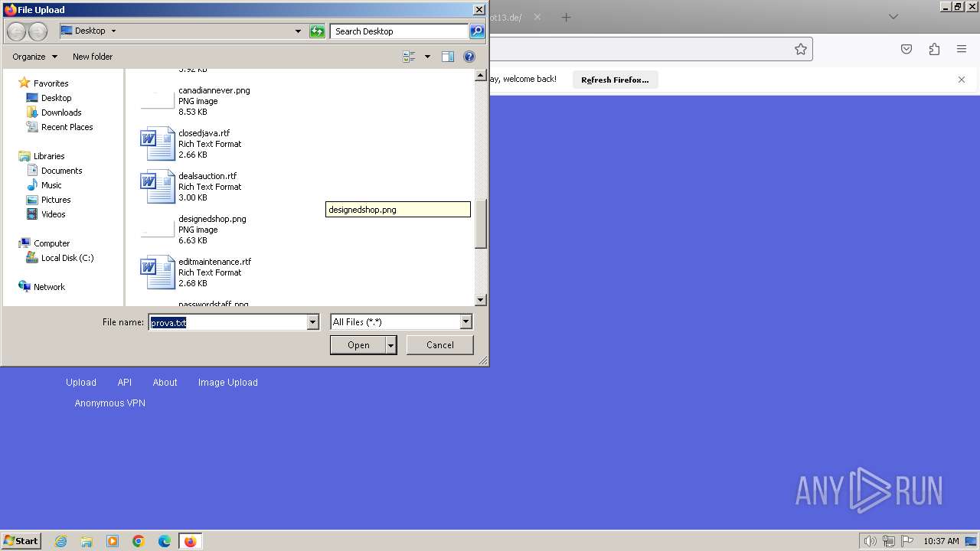Click editmaintenance.rtf Word document icon

[x=158, y=272]
